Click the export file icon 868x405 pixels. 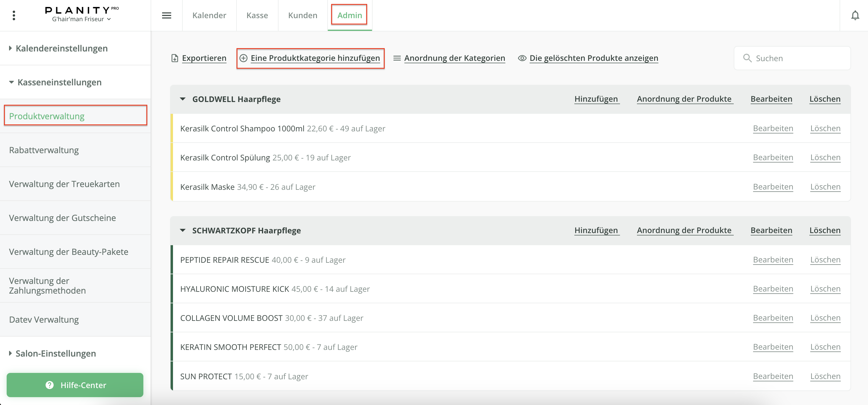175,58
